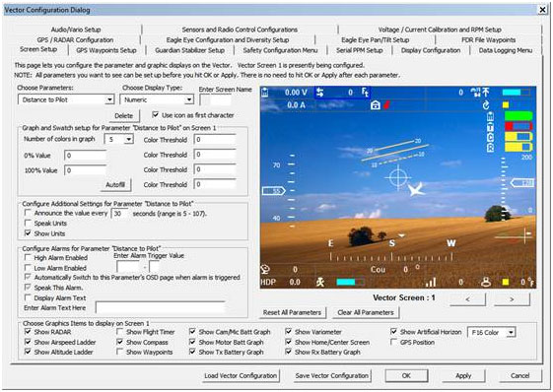Image resolution: width=553 pixels, height=392 pixels.
Task: Click Load Vector Configuration button
Action: (x=241, y=376)
